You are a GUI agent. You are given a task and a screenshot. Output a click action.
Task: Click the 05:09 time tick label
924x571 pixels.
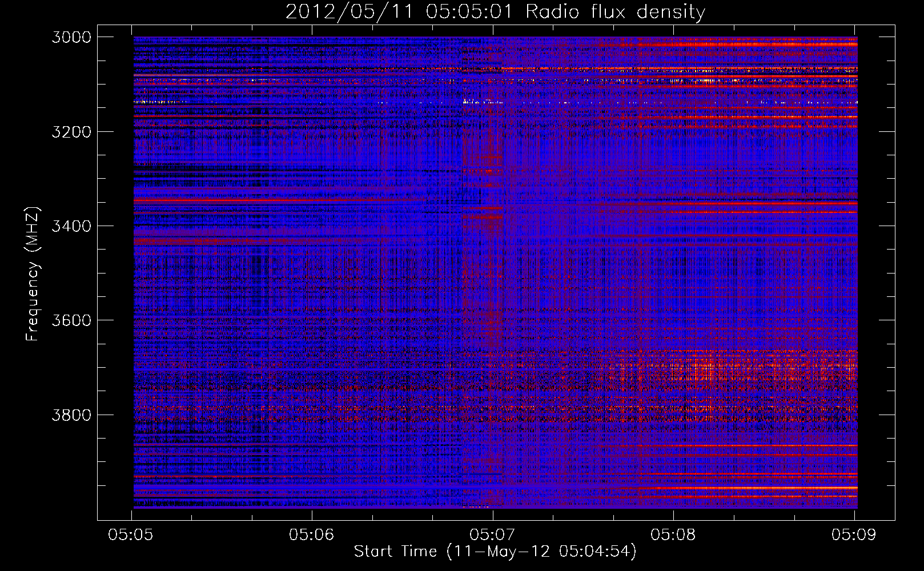[854, 534]
